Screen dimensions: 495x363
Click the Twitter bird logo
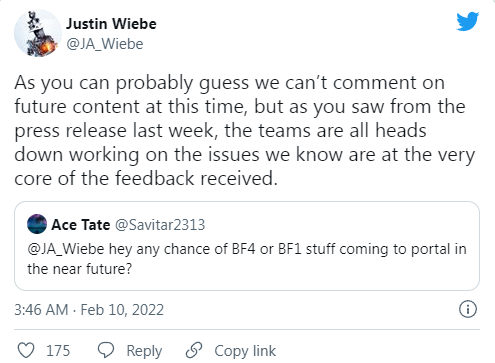tap(468, 21)
